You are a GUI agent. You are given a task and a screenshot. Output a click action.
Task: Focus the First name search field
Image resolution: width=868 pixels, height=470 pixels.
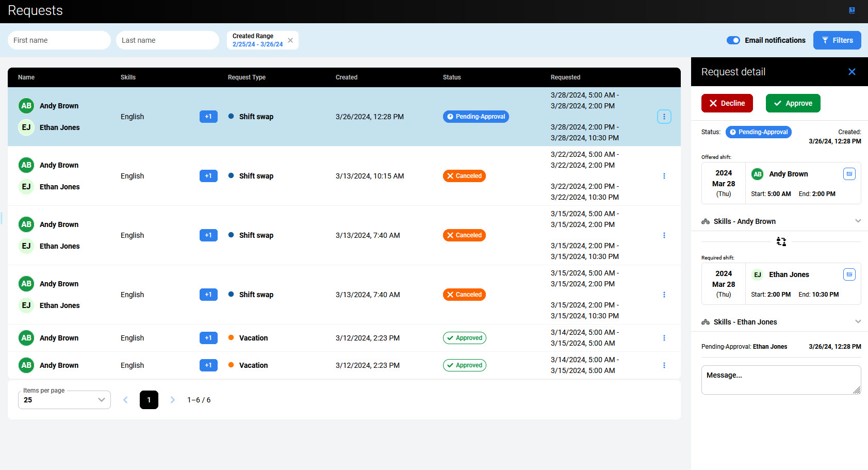point(59,40)
